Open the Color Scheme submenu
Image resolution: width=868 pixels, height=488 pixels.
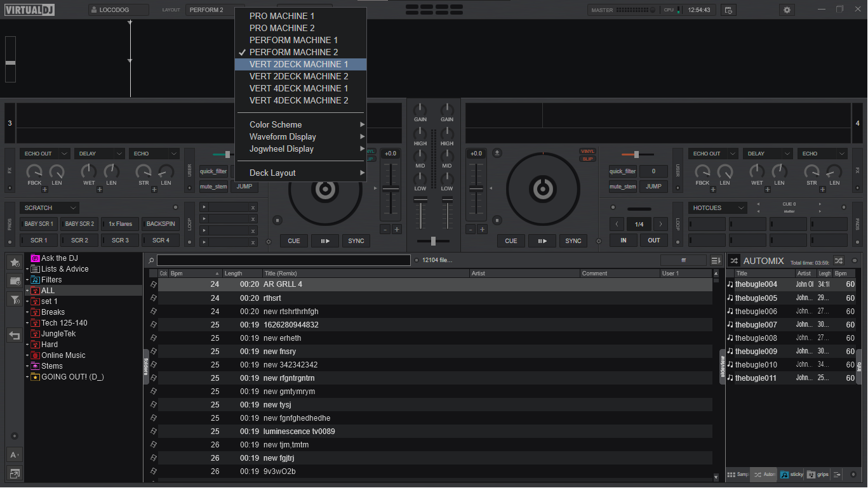tap(300, 124)
